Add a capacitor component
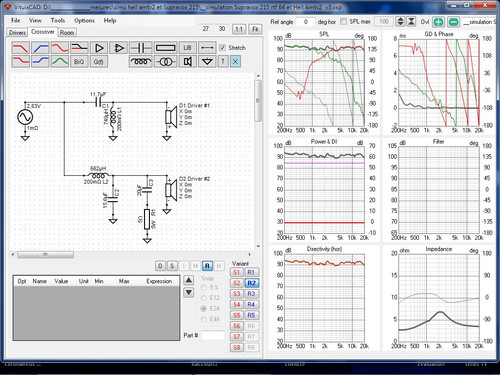500x375 pixels. 141,48
